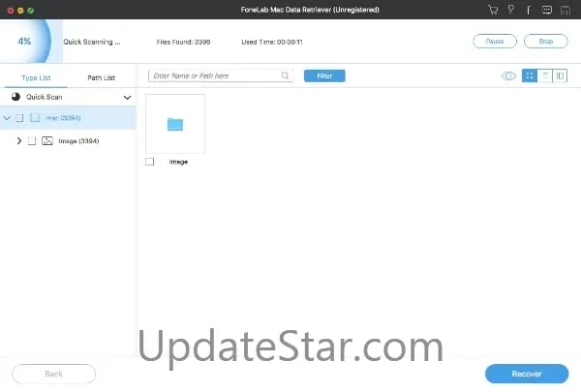Click the Files Found: 3396 text
This screenshot has width=581, height=392.
tap(183, 42)
